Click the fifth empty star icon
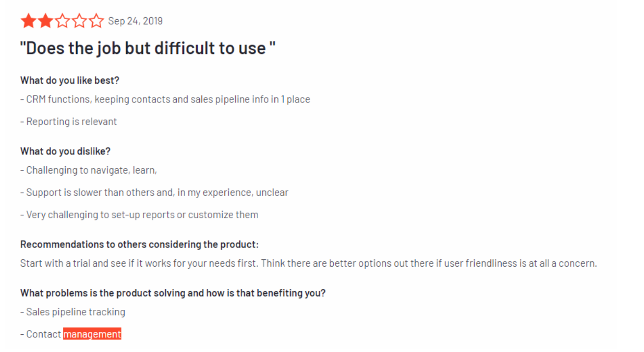The height and width of the screenshot is (352, 644). click(96, 21)
